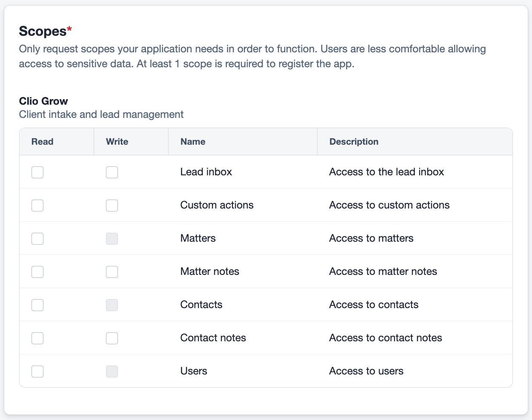
Task: Click the Name column header
Action: (x=193, y=141)
